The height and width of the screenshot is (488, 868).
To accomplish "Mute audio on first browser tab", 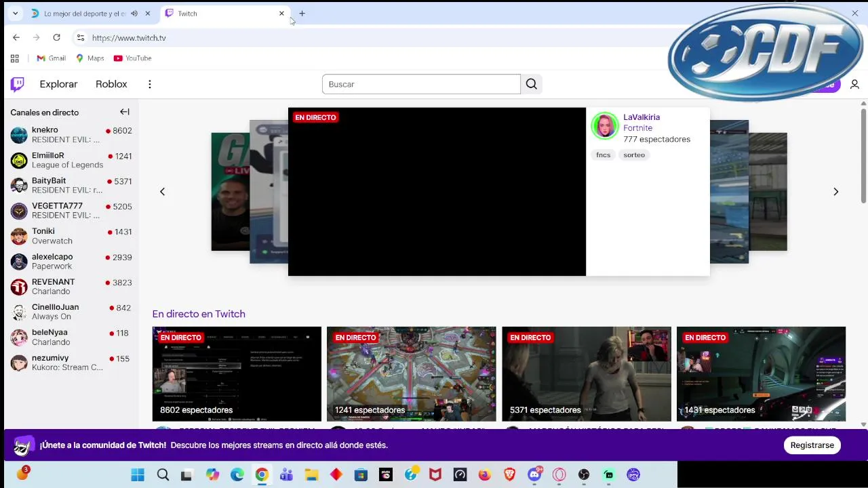I will pos(134,14).
